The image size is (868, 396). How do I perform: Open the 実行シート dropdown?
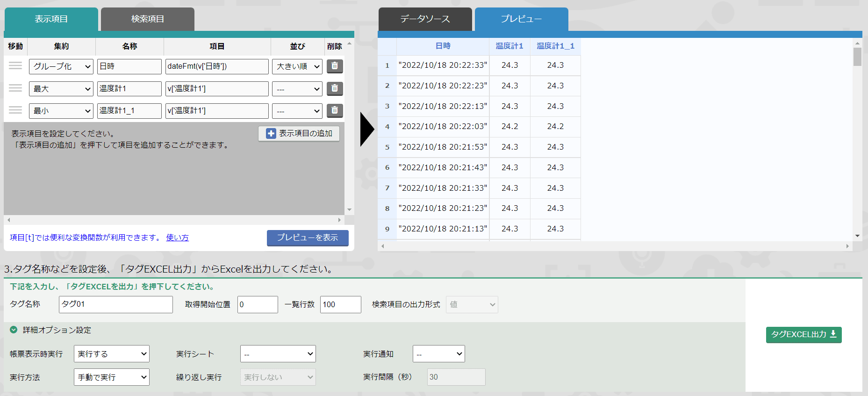pos(278,354)
